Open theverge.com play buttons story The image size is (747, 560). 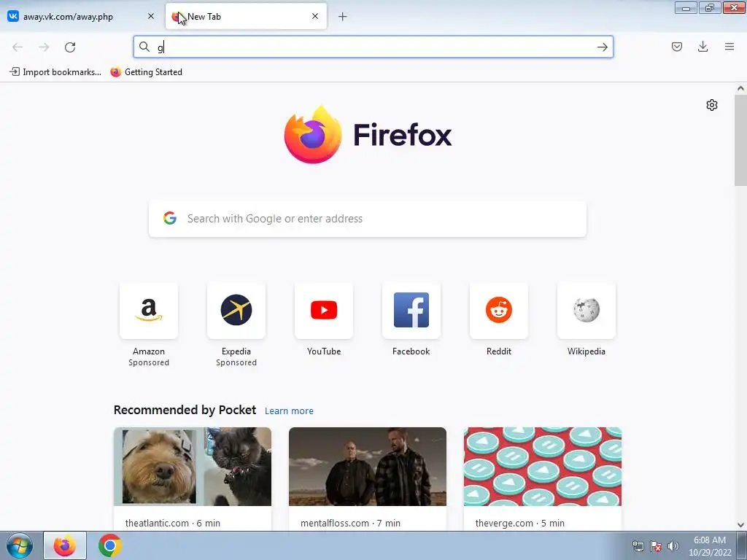tap(543, 478)
